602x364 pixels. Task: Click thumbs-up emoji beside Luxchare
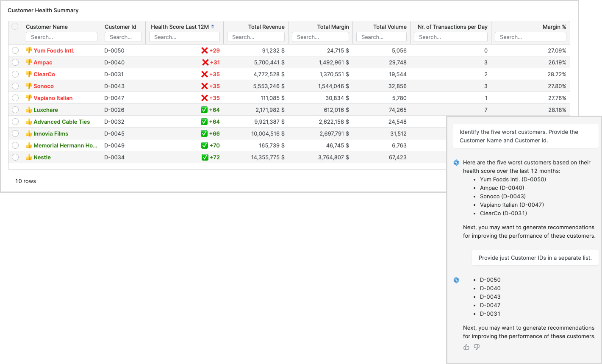29,110
